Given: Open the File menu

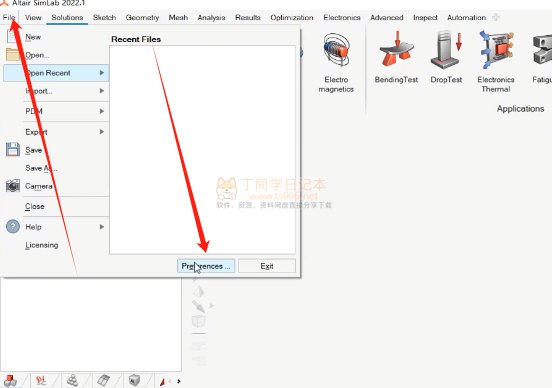Looking at the screenshot, I should 9,18.
